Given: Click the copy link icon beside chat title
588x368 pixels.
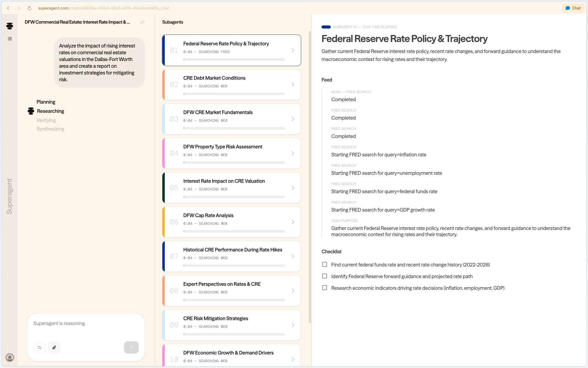Looking at the screenshot, I should tap(142, 22).
